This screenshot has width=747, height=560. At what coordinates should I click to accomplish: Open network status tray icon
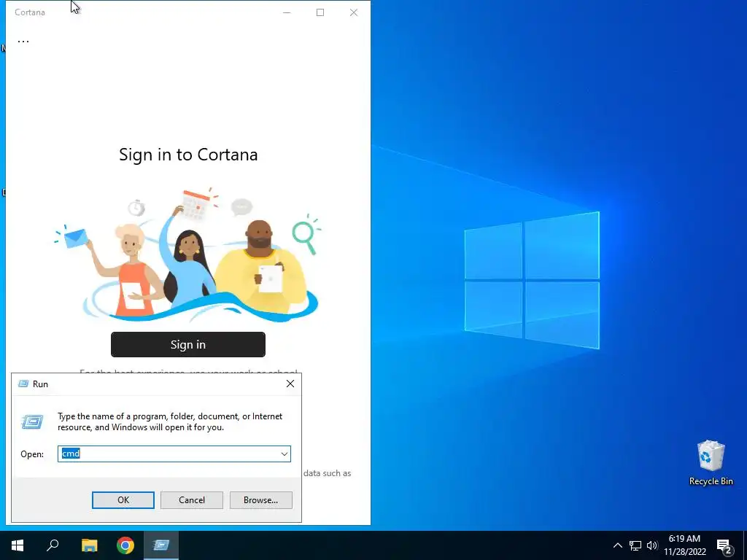click(635, 545)
